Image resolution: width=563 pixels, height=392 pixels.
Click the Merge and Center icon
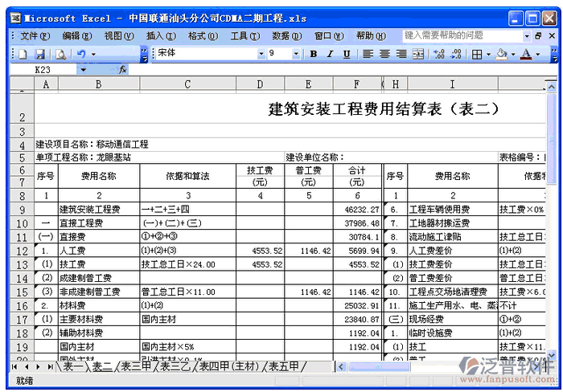point(418,54)
